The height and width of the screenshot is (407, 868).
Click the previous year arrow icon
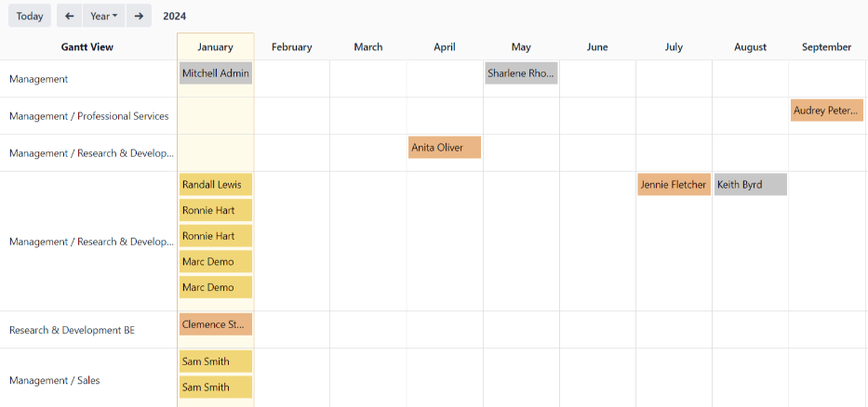click(69, 16)
